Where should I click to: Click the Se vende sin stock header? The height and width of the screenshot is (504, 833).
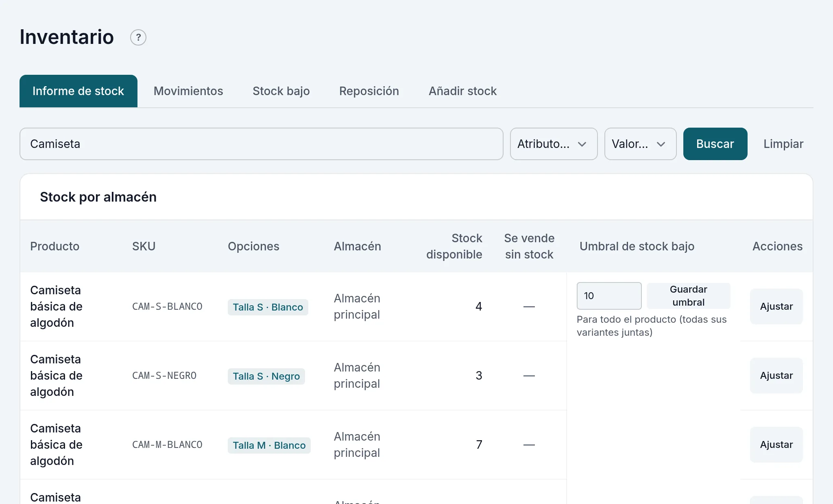click(529, 246)
